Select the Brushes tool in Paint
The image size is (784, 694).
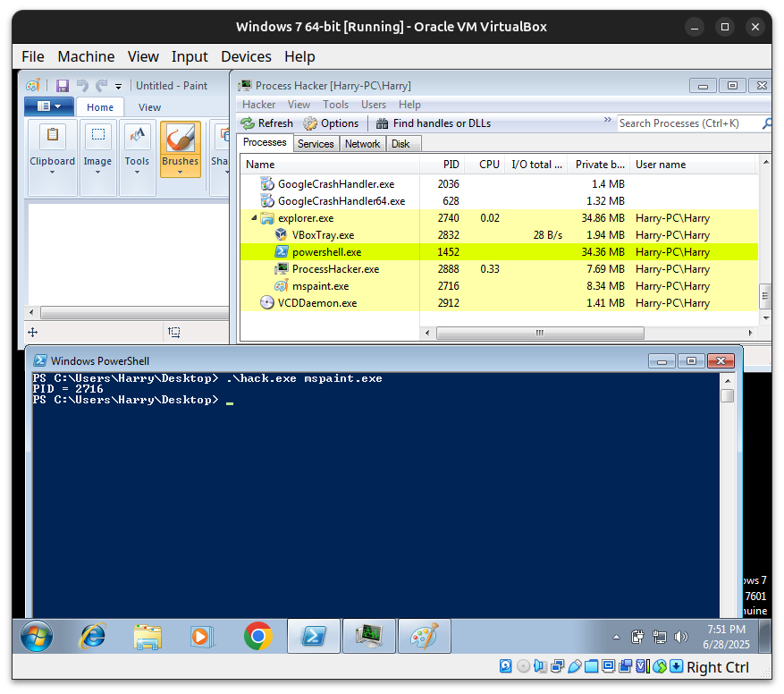181,149
